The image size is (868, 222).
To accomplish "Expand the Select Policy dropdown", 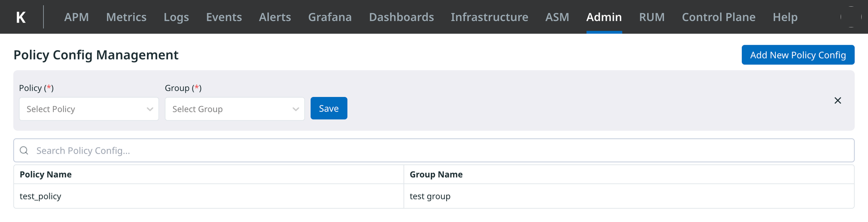I will (89, 109).
